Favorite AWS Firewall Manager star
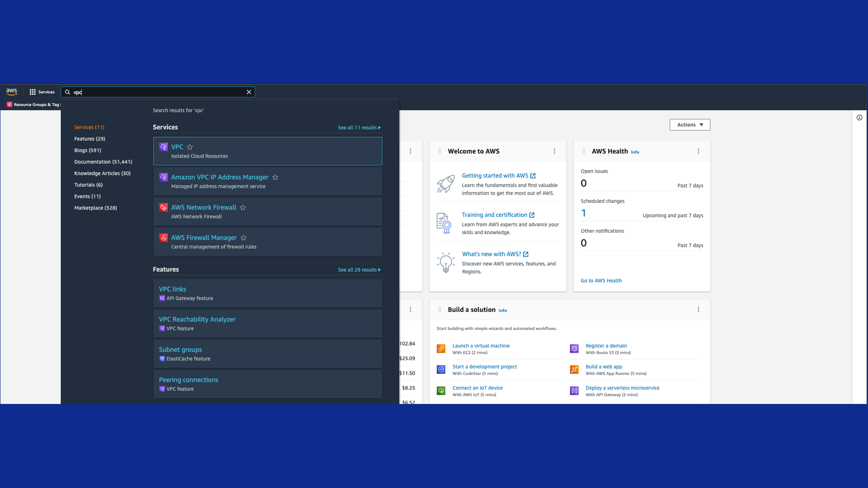 244,238
